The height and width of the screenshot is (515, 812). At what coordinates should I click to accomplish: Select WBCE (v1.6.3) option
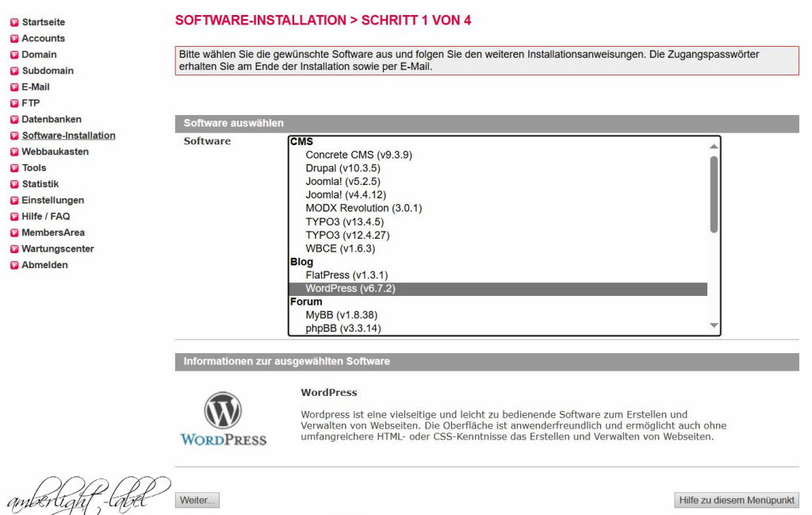tap(498, 248)
